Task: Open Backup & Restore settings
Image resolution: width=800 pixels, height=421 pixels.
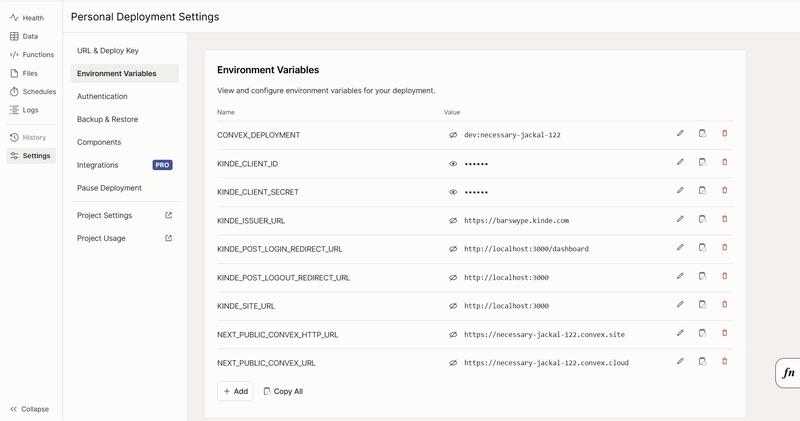Action: pyautogui.click(x=124, y=119)
